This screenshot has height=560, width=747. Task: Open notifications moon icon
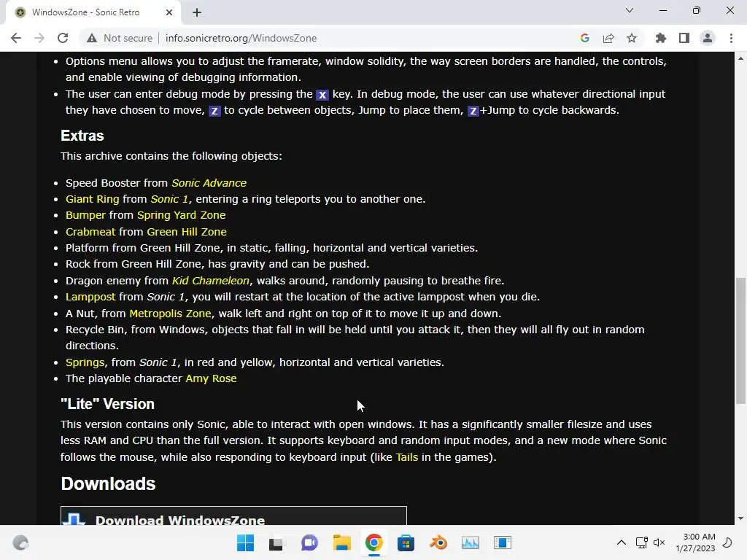pyautogui.click(x=727, y=542)
